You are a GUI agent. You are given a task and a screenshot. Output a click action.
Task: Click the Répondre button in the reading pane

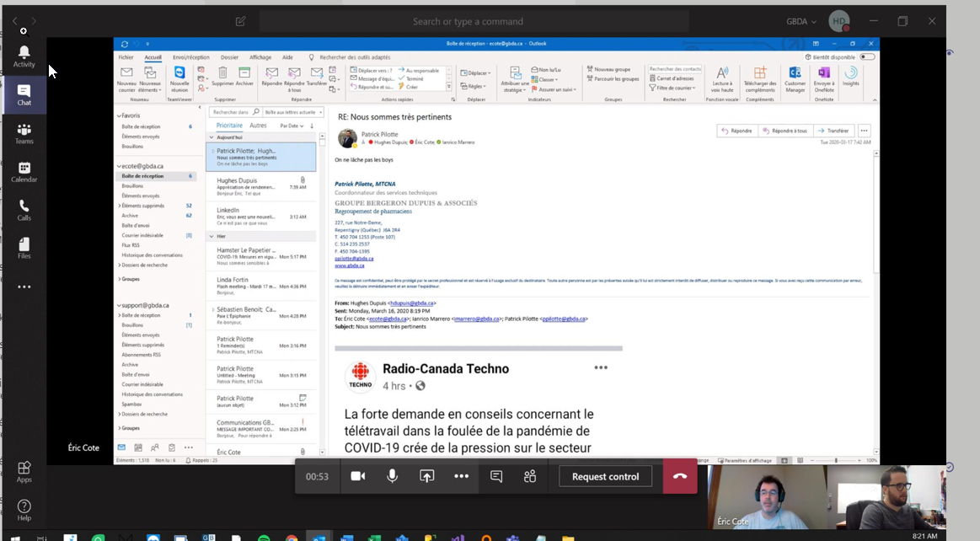pyautogui.click(x=736, y=131)
